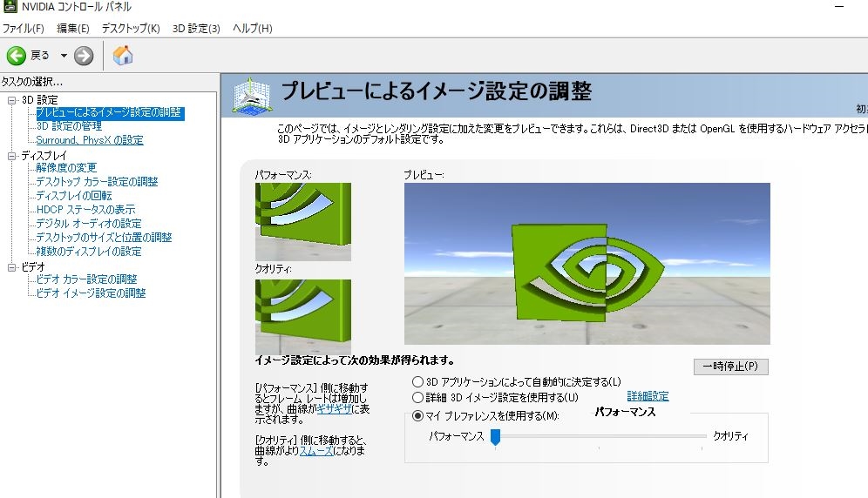Open ビデオ イメージ設定の調整 tree item
868x498 pixels.
[91, 293]
